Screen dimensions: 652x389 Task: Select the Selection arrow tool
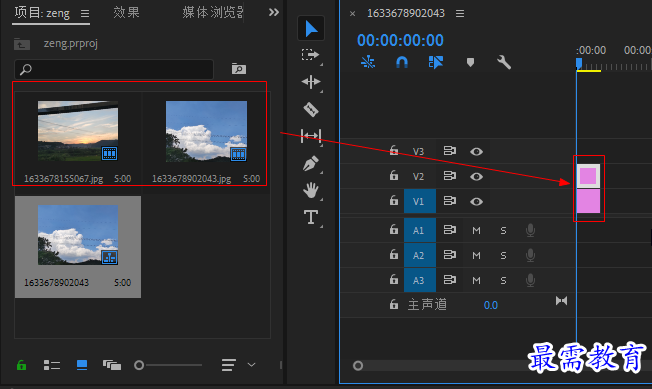click(311, 29)
